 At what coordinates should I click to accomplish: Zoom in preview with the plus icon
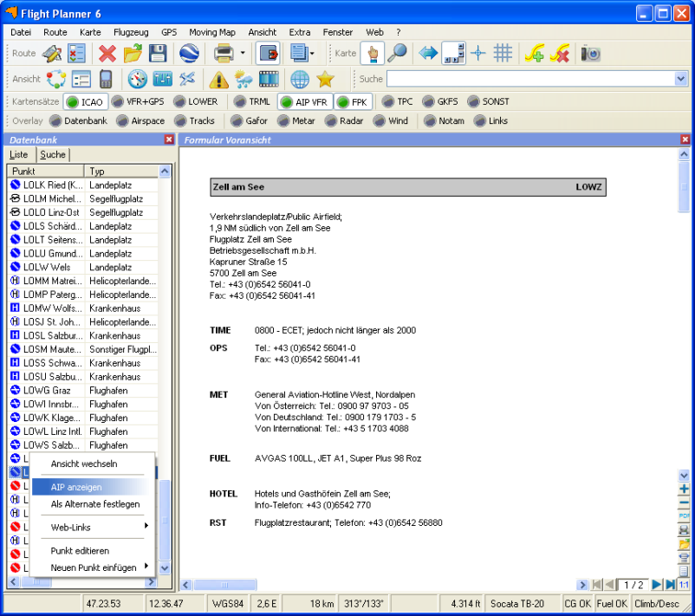coord(684,489)
